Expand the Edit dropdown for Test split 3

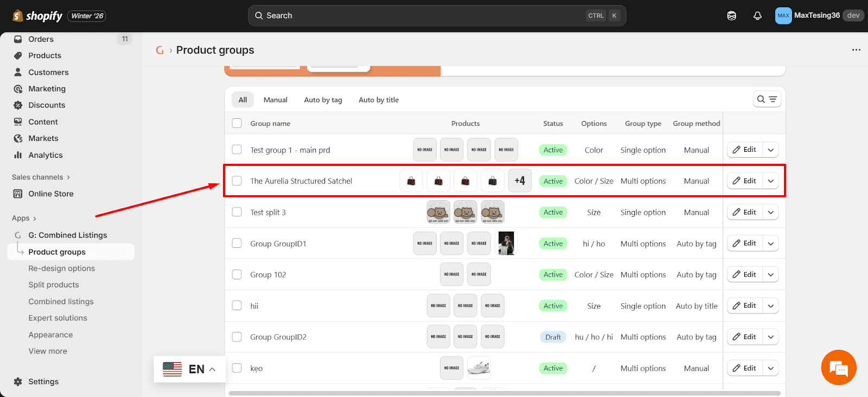point(771,212)
